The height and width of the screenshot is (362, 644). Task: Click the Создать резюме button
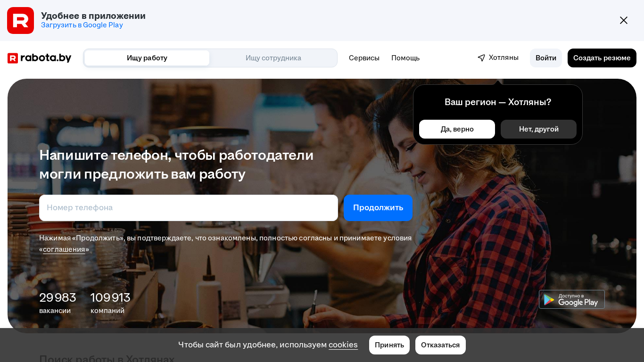point(602,58)
